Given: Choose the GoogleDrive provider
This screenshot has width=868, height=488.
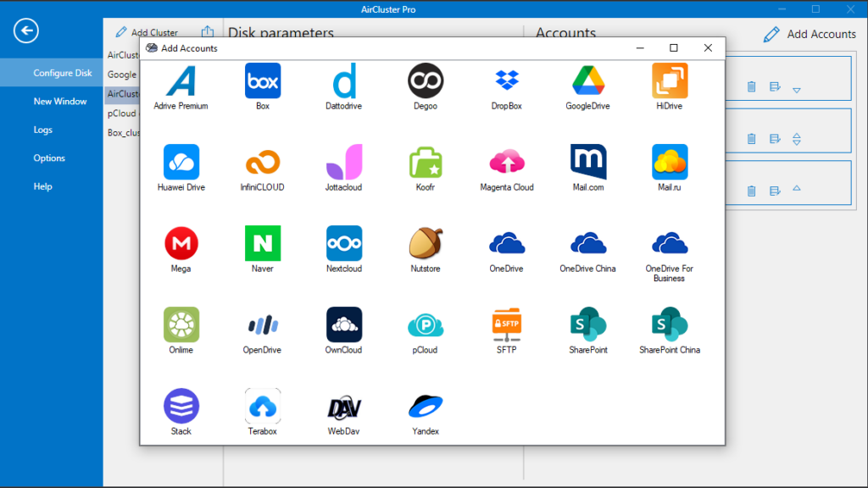Looking at the screenshot, I should [588, 80].
